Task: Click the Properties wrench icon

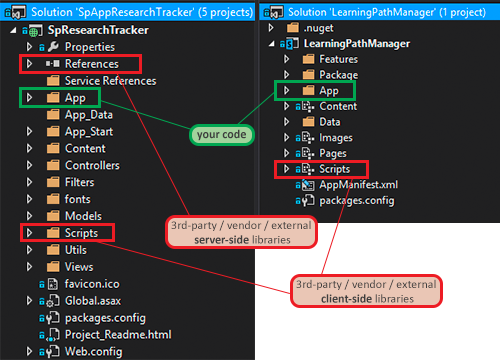Action: pos(53,47)
